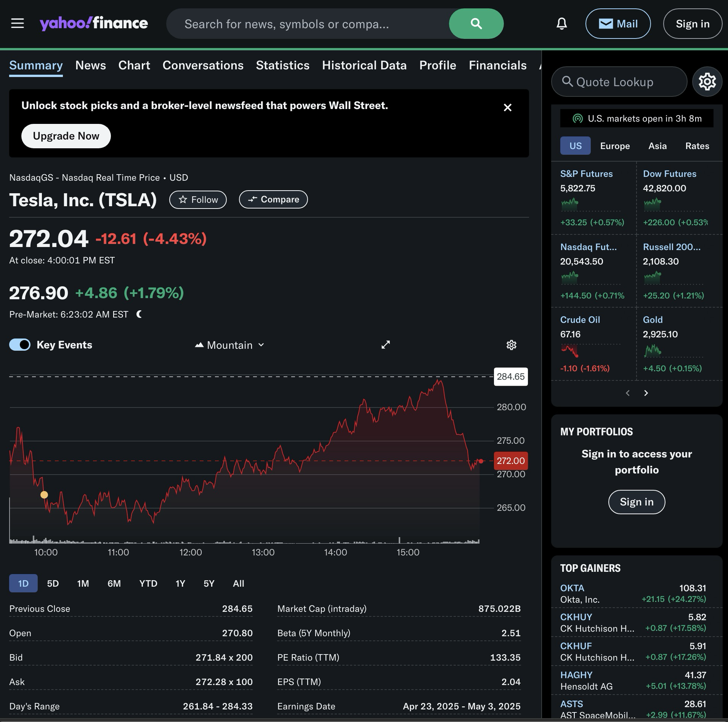728x722 pixels.
Task: Switch markets to Europe
Action: 615,146
